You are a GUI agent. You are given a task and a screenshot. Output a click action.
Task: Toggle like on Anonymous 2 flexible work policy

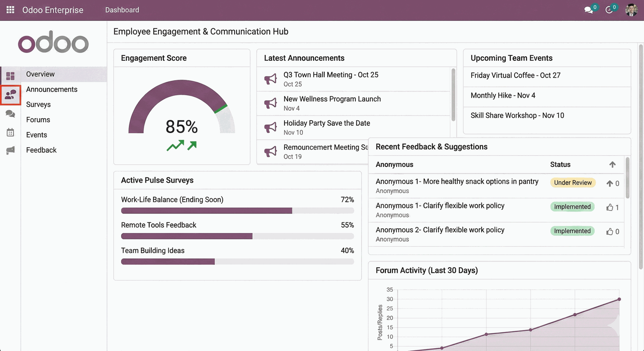pos(609,232)
